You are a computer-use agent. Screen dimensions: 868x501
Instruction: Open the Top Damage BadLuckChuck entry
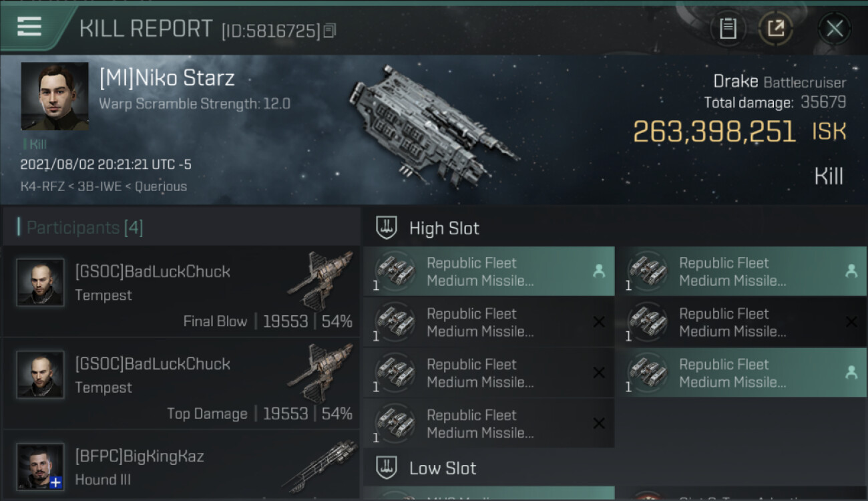click(x=182, y=384)
